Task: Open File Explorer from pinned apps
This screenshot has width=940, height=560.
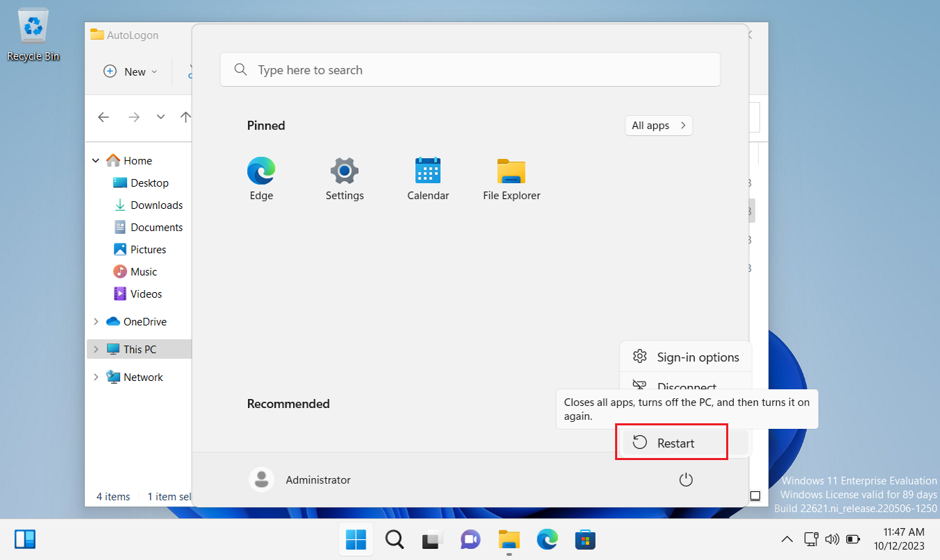Action: tap(512, 178)
